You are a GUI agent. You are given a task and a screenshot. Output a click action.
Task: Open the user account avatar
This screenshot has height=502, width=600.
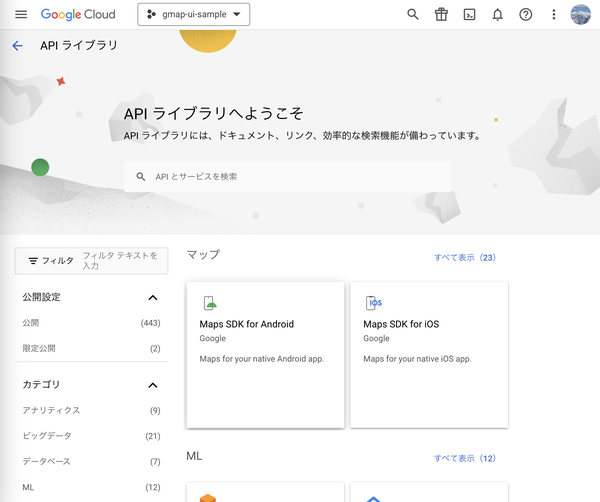click(x=580, y=15)
